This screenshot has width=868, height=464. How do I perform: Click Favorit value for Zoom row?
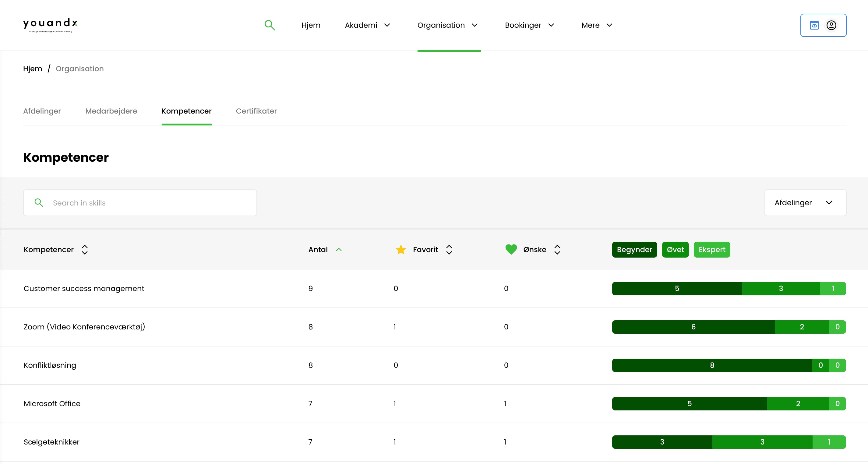pos(395,327)
